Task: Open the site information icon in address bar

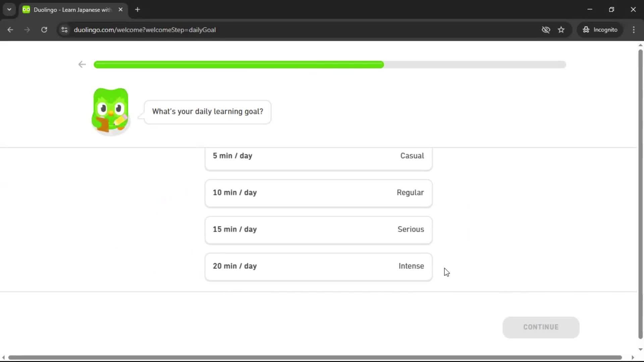Action: 64,29
